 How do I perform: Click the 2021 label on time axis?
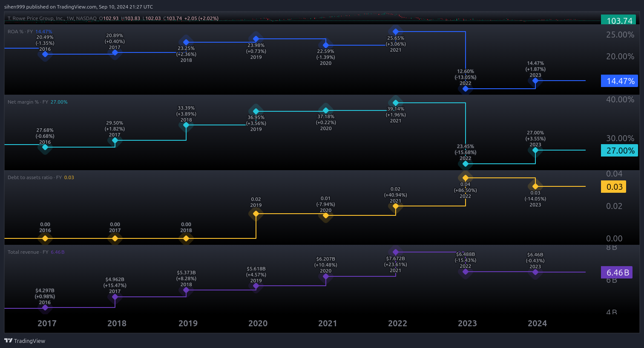click(328, 323)
